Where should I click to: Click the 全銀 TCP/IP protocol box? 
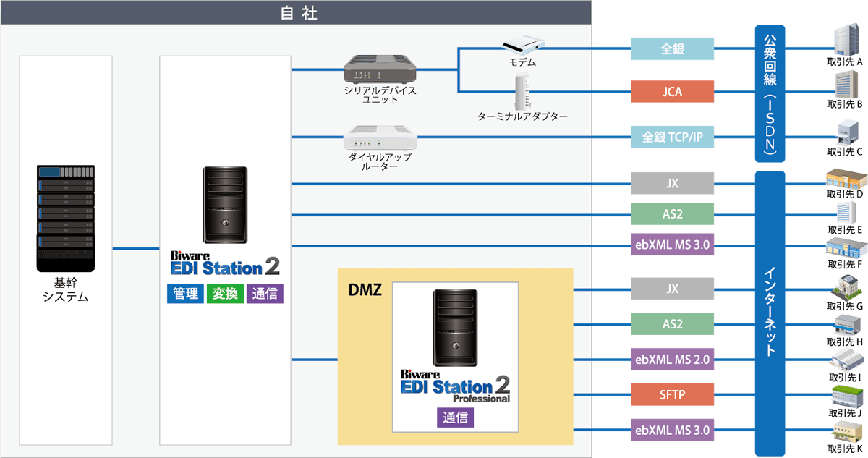point(673,137)
